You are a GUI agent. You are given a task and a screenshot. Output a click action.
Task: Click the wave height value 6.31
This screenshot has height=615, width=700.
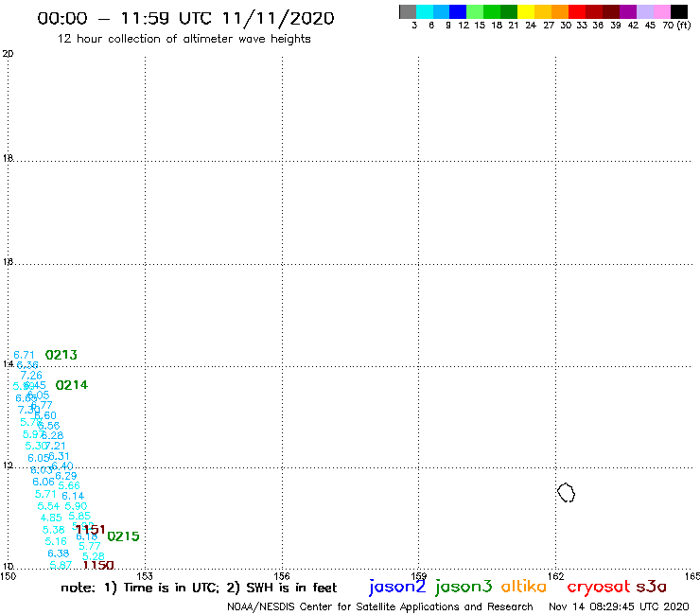pyautogui.click(x=59, y=456)
